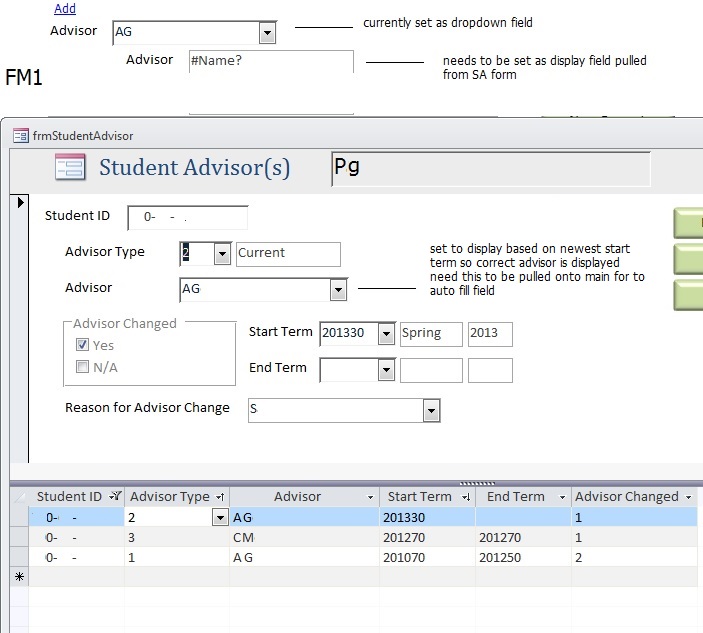Toggle the Yes checkbox under Advisor Changed
The width and height of the screenshot is (703, 633).
point(82,345)
